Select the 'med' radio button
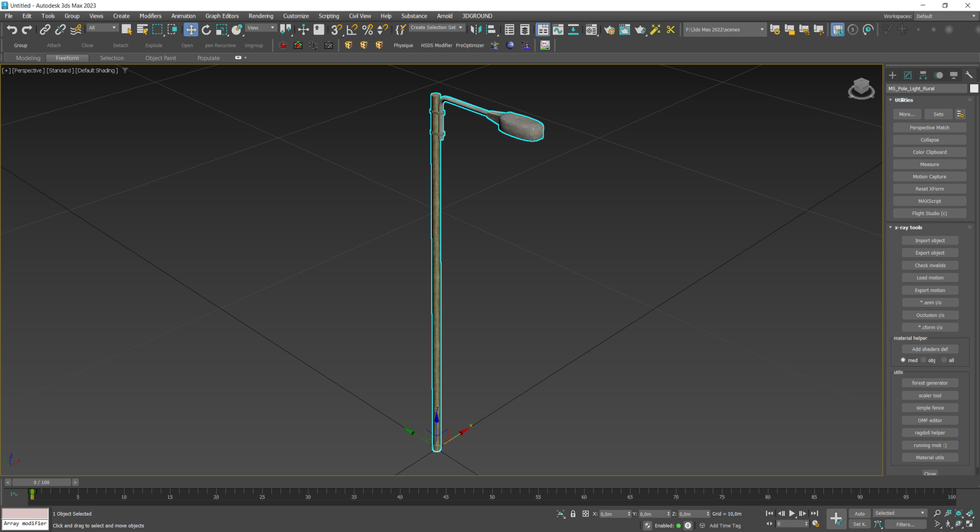This screenshot has width=980, height=532. click(903, 360)
